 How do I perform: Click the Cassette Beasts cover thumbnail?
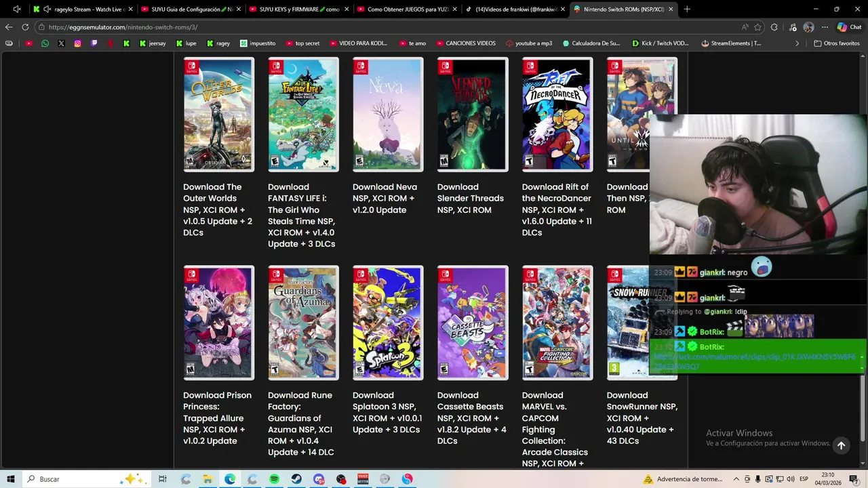(473, 323)
